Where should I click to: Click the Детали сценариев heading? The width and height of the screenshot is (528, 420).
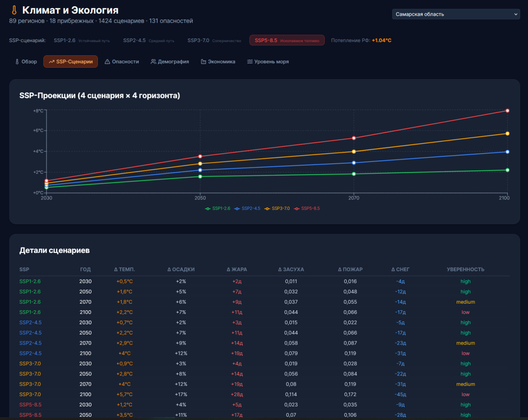[54, 250]
